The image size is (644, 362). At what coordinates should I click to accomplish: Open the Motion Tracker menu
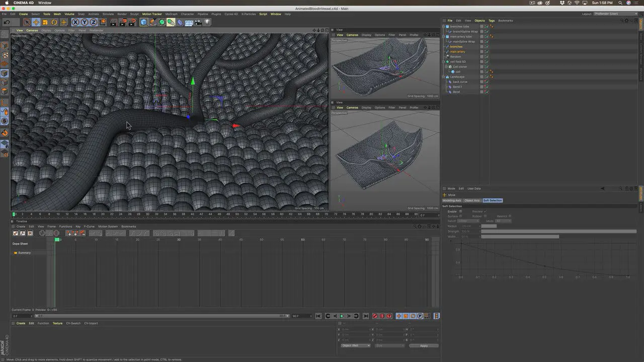coord(152,14)
